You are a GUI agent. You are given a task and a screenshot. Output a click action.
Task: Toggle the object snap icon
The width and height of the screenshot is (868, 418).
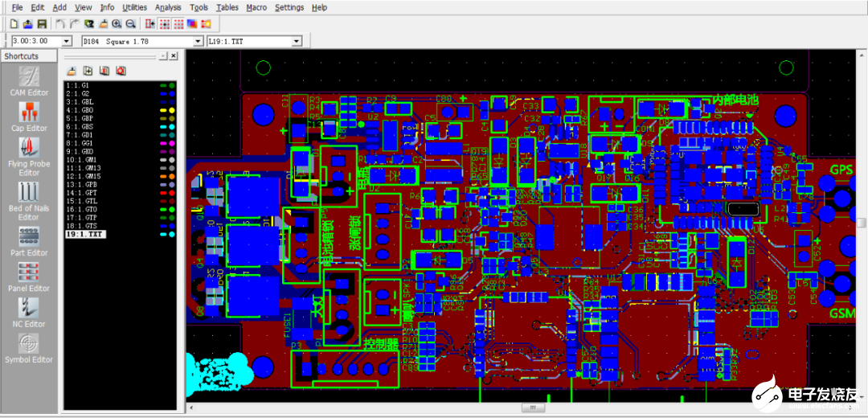(x=150, y=24)
